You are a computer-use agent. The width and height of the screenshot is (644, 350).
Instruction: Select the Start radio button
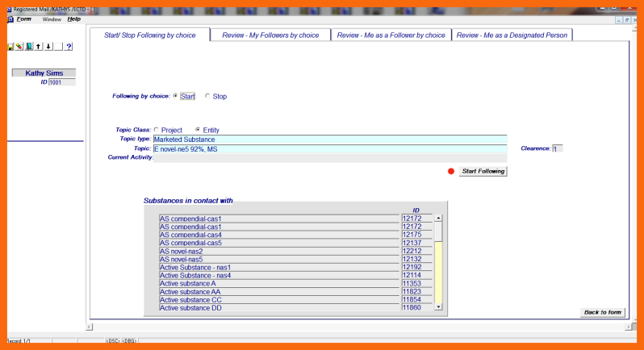coord(175,96)
